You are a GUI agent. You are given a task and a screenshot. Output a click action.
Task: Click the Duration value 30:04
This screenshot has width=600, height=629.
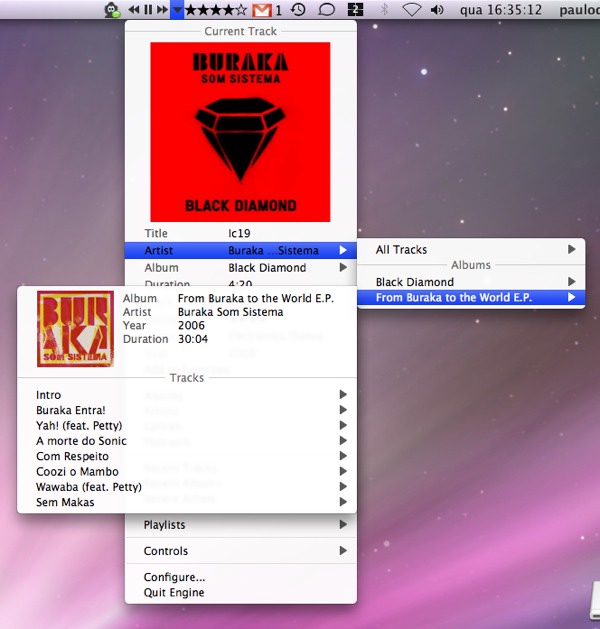click(x=193, y=339)
